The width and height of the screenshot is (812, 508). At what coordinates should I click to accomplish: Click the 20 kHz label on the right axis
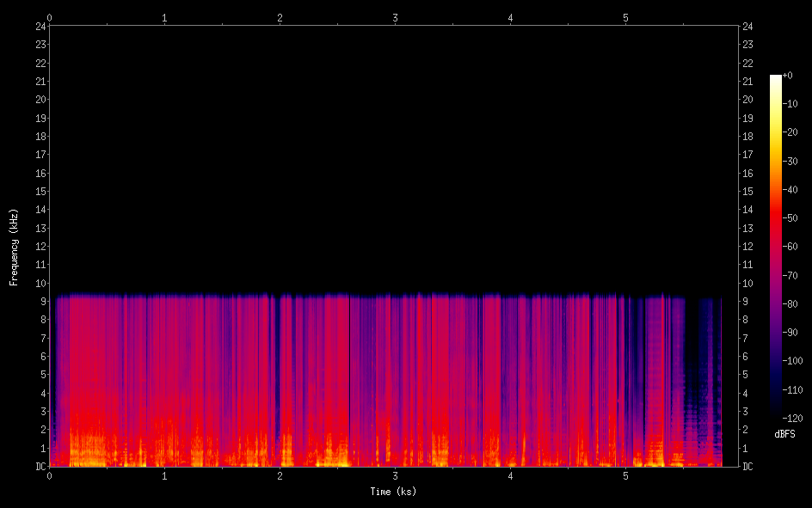tap(748, 100)
